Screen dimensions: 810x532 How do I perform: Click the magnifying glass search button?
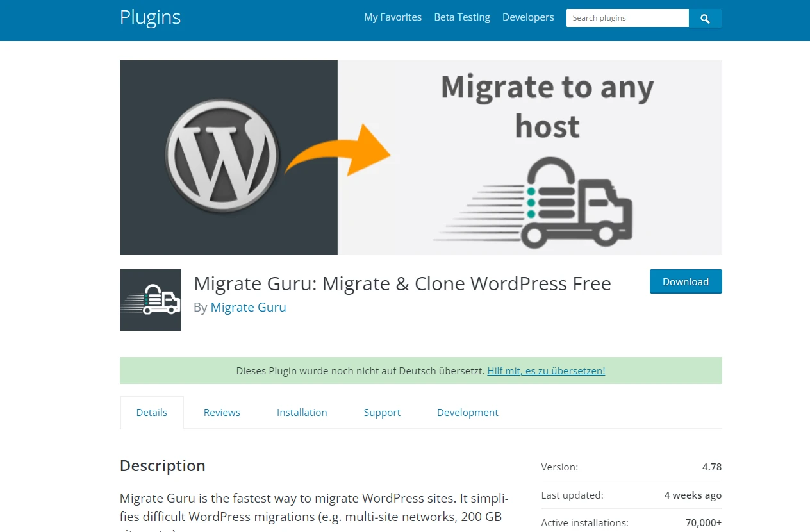[705, 19]
